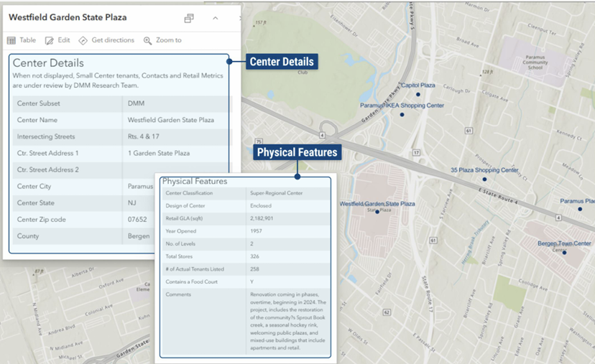Click the Center Details heading
Screen dimensions: 595x364
pos(48,63)
